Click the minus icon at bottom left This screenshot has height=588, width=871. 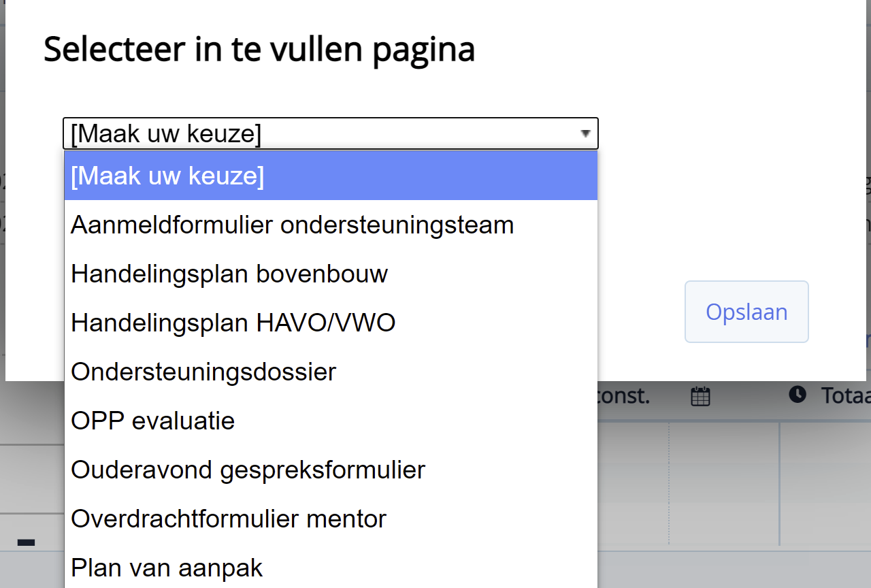26,542
